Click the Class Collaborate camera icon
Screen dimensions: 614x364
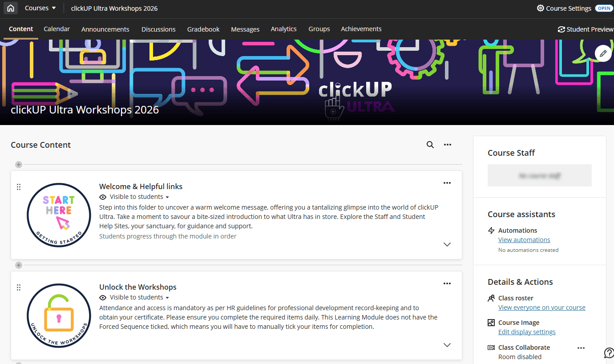[x=491, y=348]
